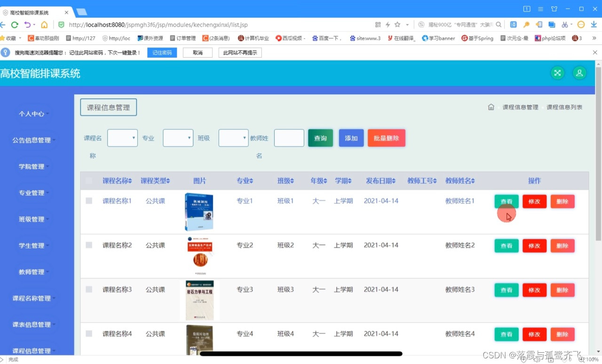602x364 pixels.
Task: Open the 百度一下 bookmark
Action: [326, 38]
